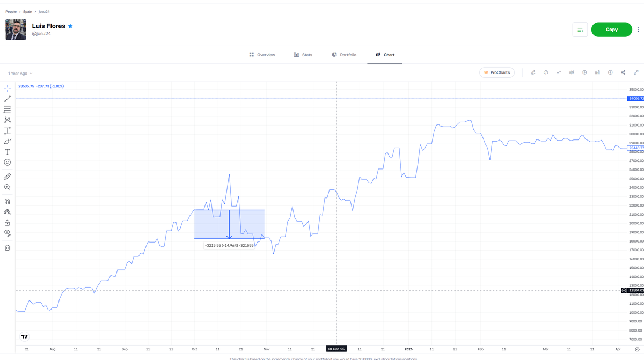
Task: Click the 34006.72 price label
Action: pos(635,99)
